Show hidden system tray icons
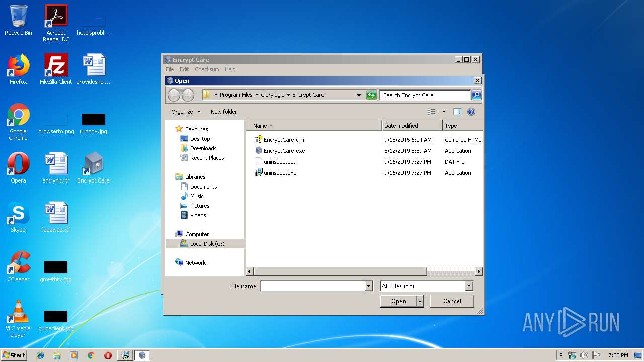The width and height of the screenshot is (644, 362). point(561,355)
